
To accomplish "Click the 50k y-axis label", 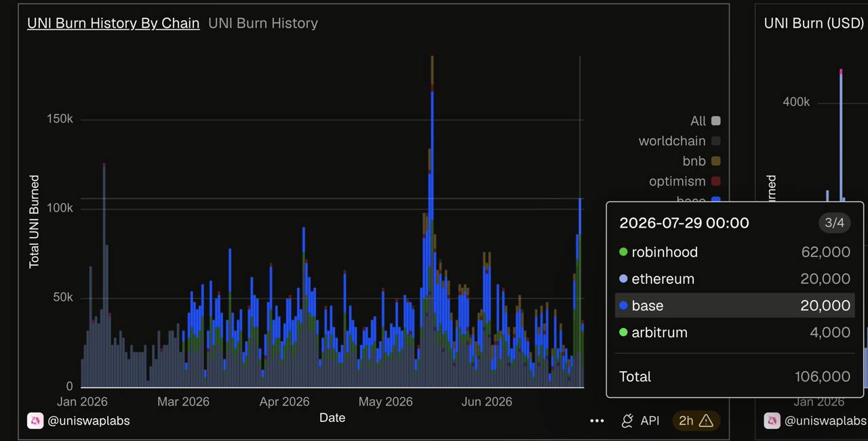I will click(62, 298).
